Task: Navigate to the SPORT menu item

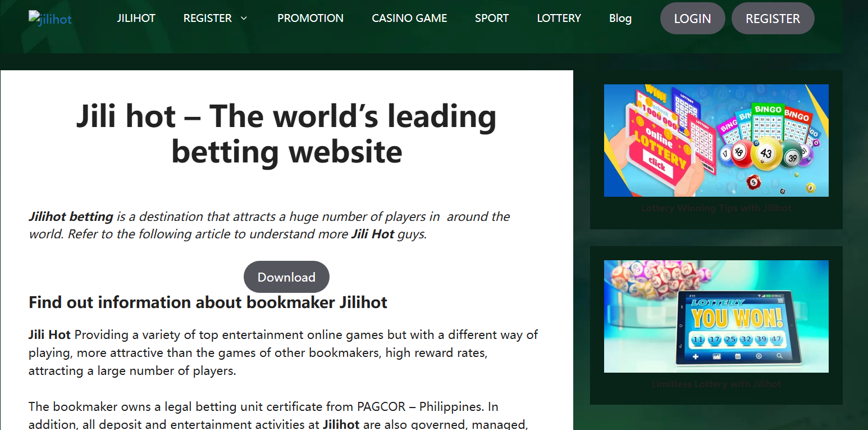Action: coord(491,19)
